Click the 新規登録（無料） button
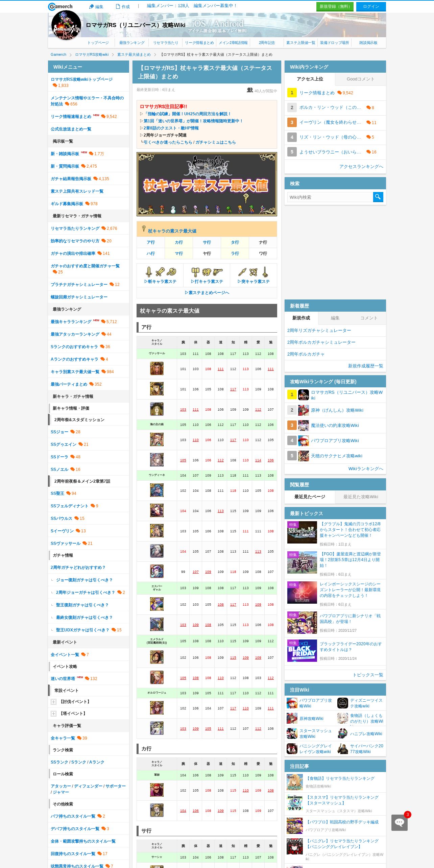434x868 pixels. click(335, 6)
